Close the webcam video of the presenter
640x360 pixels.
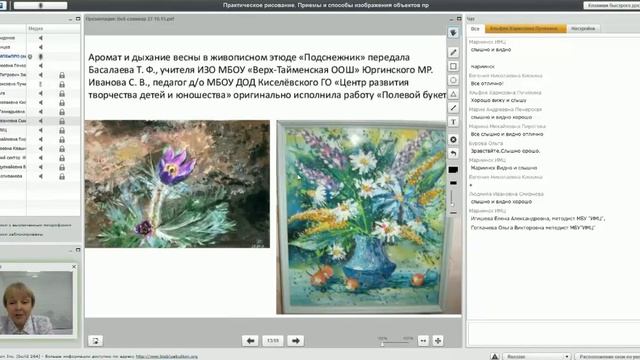[x=74, y=267]
